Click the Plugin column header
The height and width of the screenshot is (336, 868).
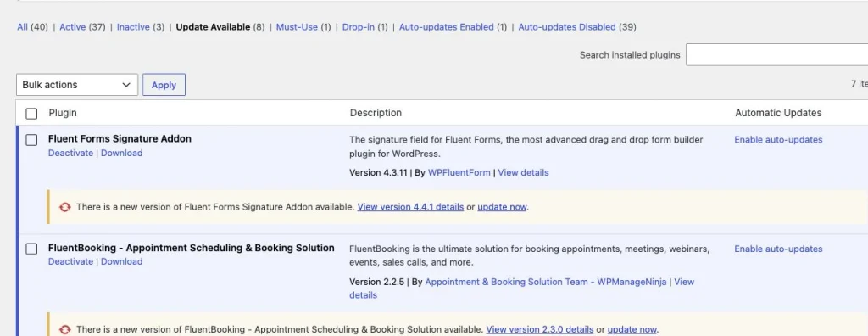(63, 113)
